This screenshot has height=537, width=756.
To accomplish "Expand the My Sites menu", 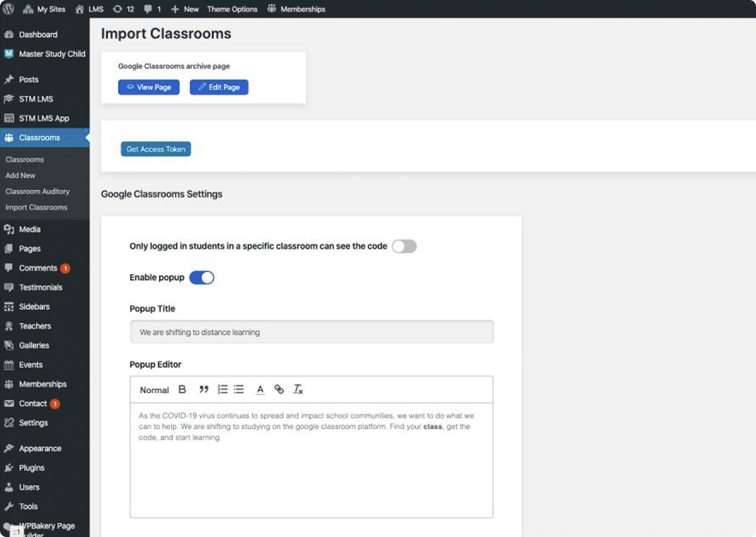I will [45, 9].
